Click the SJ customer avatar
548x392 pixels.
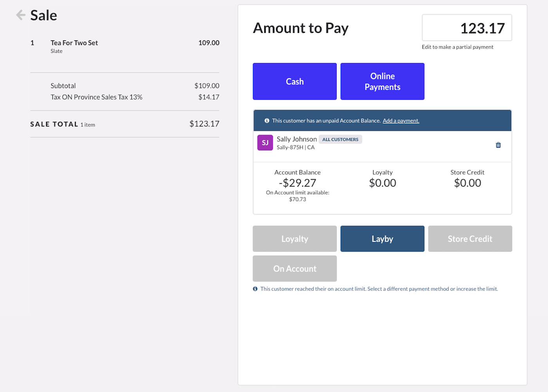tap(265, 143)
